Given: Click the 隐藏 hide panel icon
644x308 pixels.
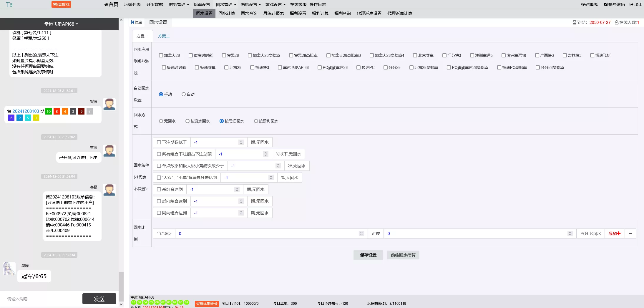Looking at the screenshot, I should pyautogui.click(x=133, y=22).
